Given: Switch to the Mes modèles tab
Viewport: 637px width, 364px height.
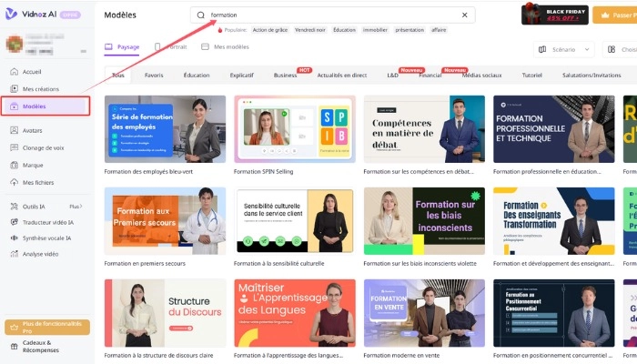Looking at the screenshot, I should 226,47.
